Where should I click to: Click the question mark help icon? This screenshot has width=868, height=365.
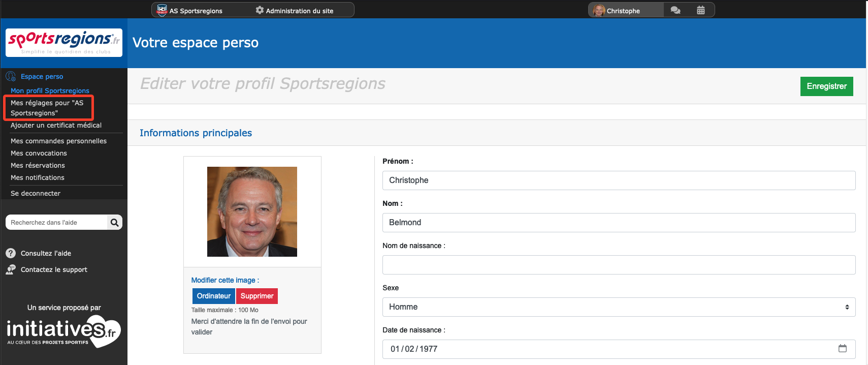point(11,253)
